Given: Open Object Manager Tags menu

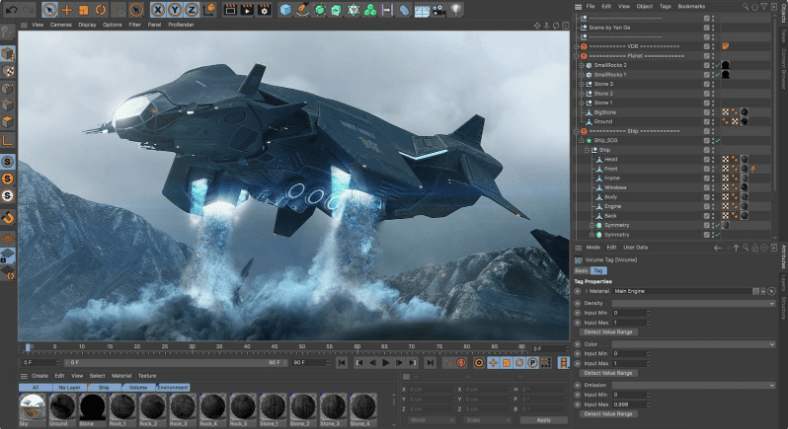Looking at the screenshot, I should pyautogui.click(x=665, y=7).
